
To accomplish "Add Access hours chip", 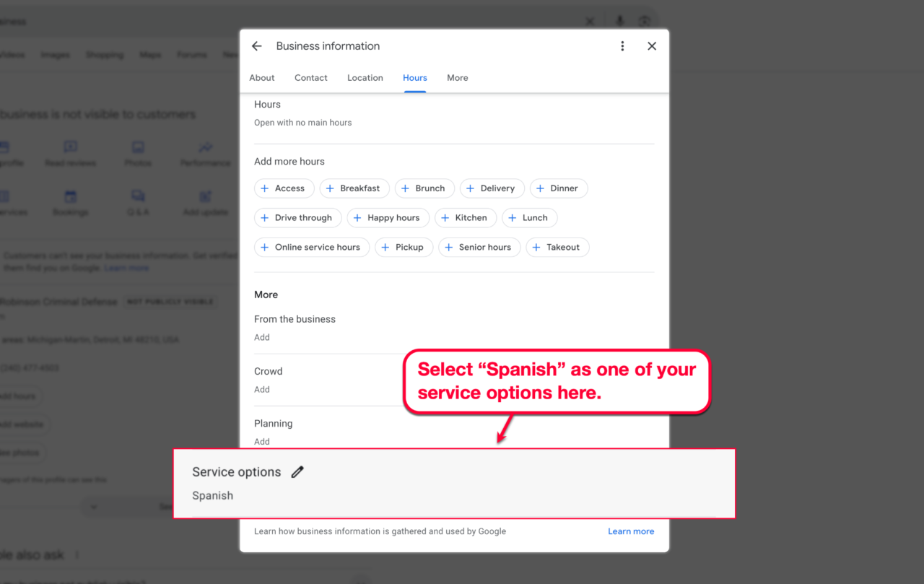I will [x=284, y=188].
